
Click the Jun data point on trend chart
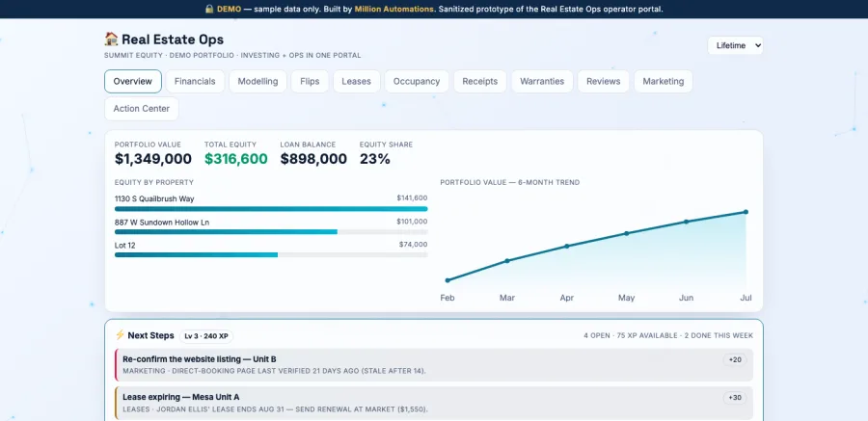(686, 222)
